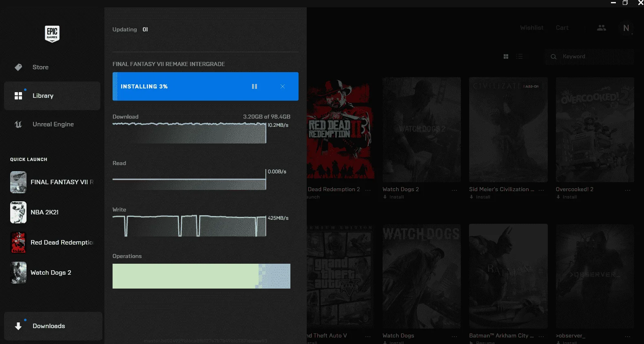Viewport: 644px width, 344px height.
Task: Open the Batman Arkham City cover art
Action: pos(508,276)
